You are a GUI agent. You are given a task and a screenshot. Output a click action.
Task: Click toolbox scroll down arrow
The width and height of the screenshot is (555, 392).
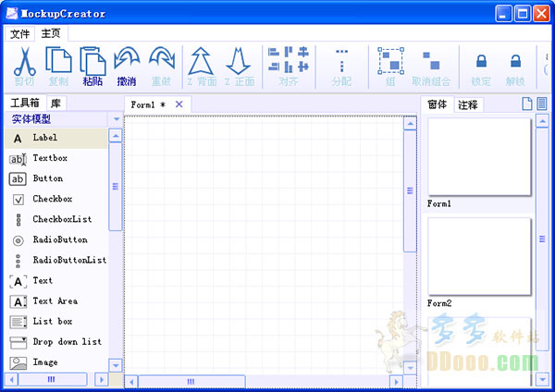click(x=116, y=365)
